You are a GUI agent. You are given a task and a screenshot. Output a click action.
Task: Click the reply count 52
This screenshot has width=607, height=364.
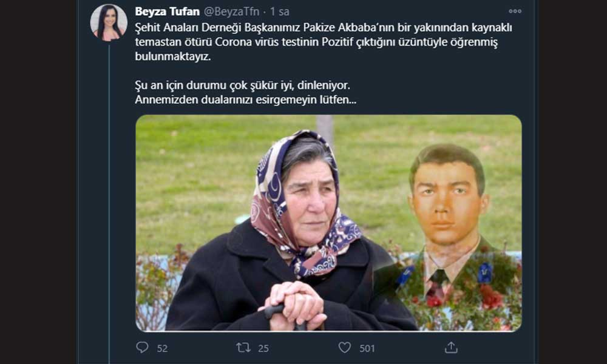[162, 348]
